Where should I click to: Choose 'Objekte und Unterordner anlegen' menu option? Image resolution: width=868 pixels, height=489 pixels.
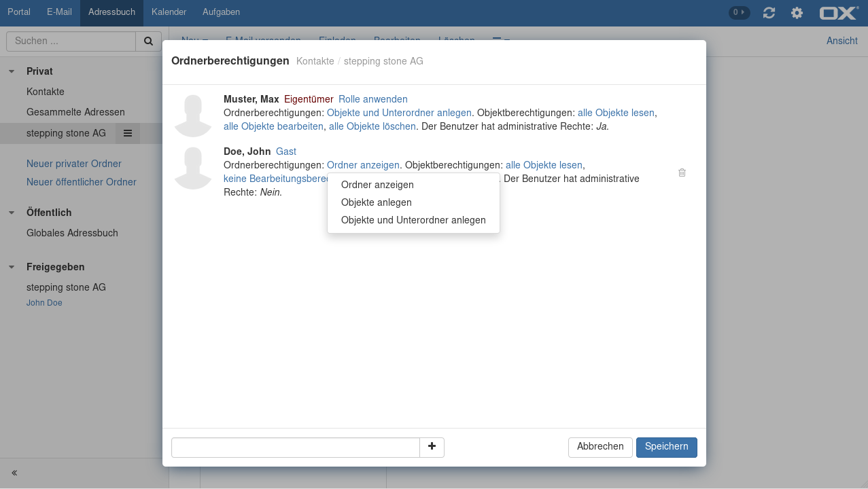pos(413,220)
